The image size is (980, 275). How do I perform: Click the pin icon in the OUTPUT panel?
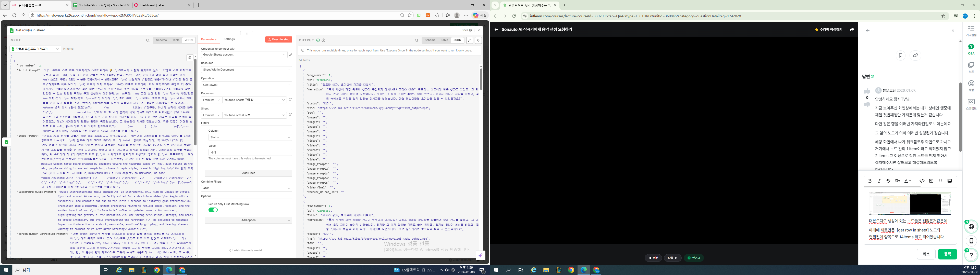click(x=478, y=40)
